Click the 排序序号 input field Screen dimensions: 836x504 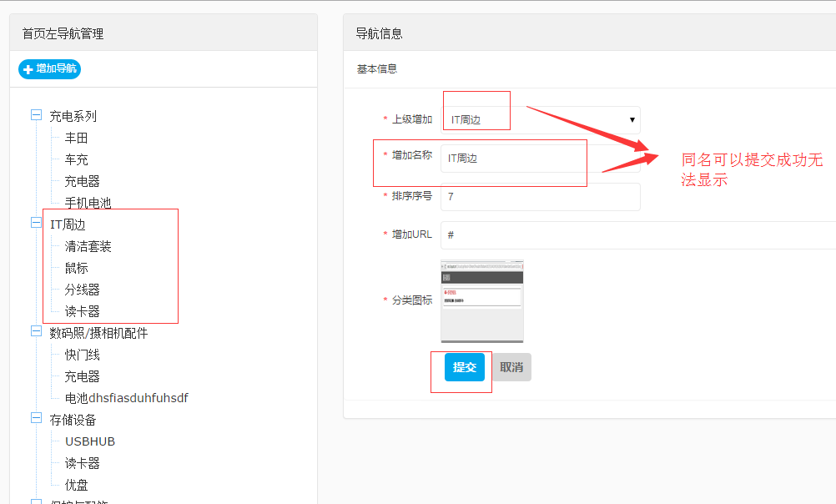[540, 197]
